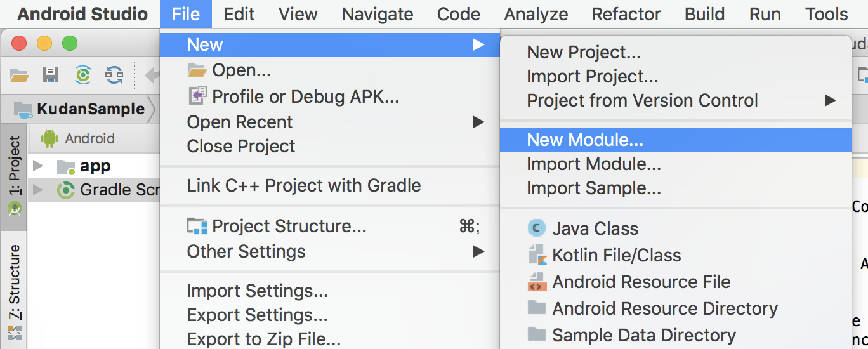868x349 pixels.
Task: Click the Gradle Scripts elephant icon
Action: [66, 190]
